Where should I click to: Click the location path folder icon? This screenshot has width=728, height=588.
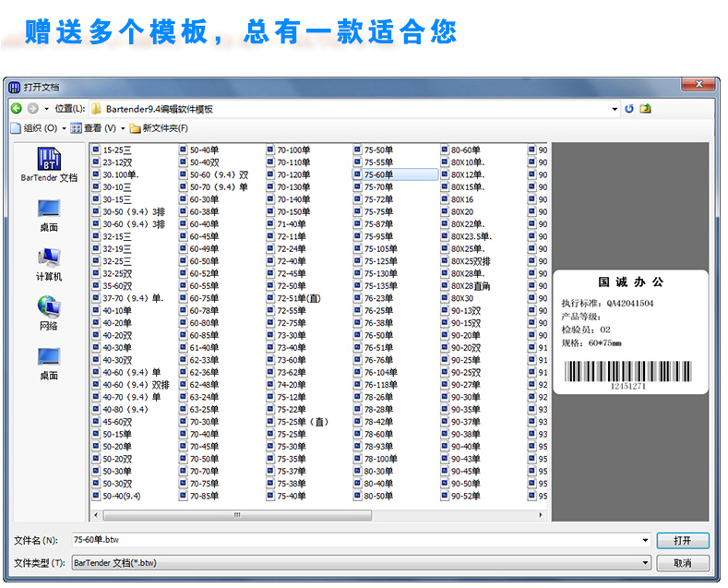96,109
